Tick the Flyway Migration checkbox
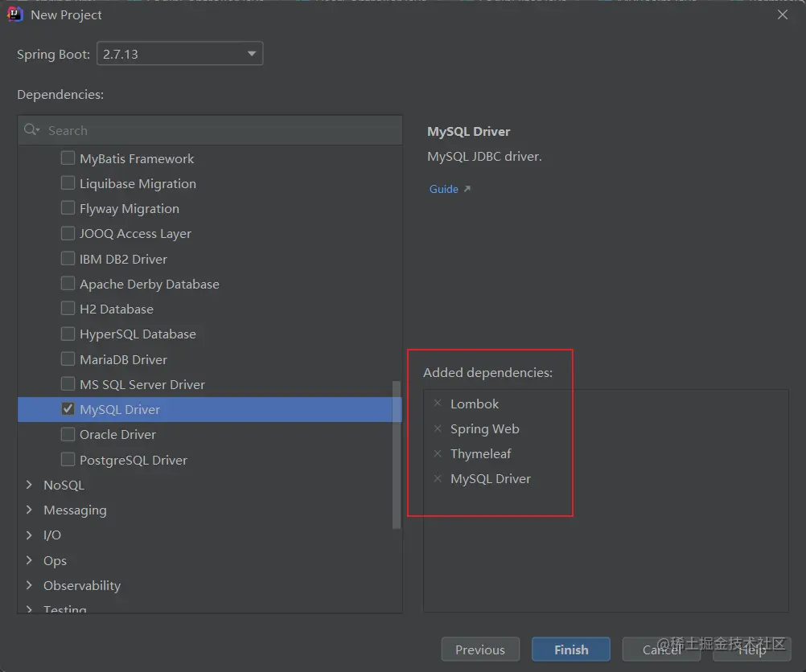The height and width of the screenshot is (672, 806). (x=68, y=207)
